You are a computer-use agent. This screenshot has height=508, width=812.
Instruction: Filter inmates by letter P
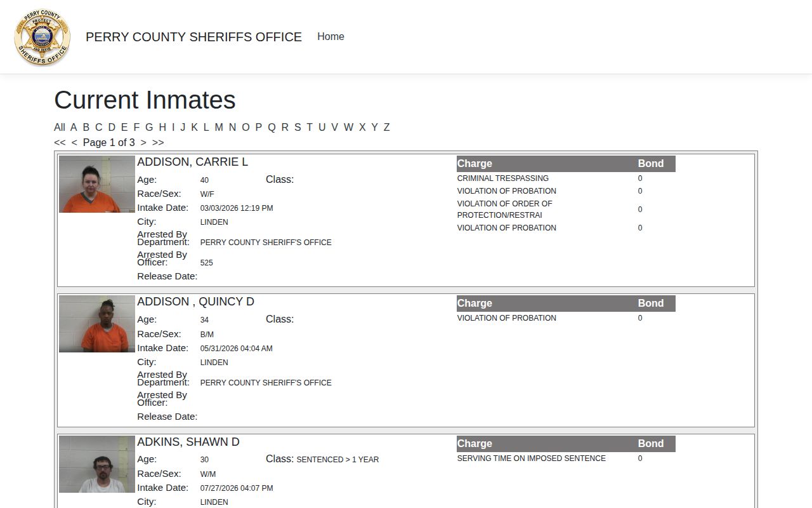coord(258,127)
